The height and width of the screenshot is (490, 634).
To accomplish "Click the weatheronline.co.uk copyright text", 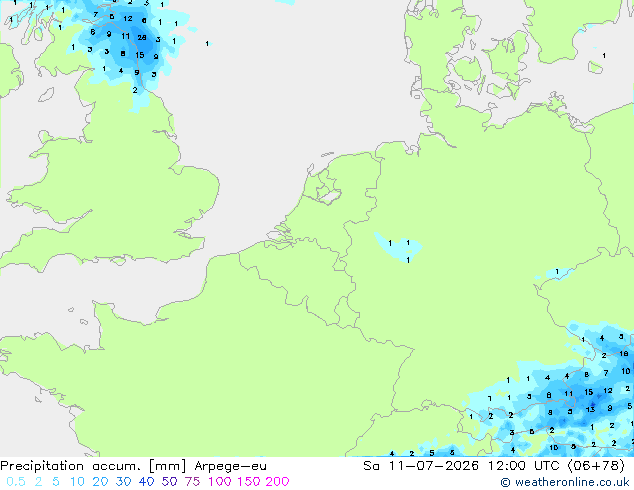I will click(565, 482).
